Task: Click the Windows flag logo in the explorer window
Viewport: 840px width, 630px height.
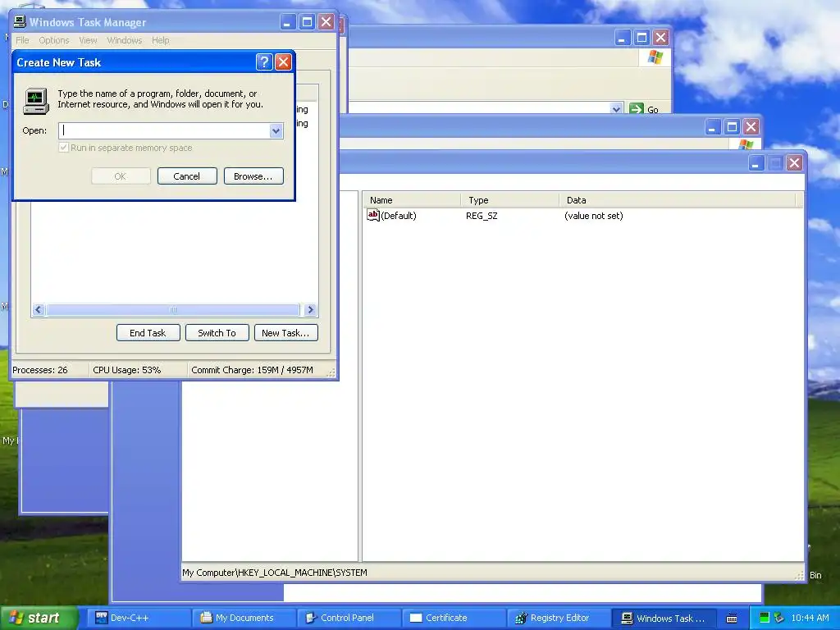Action: coord(655,57)
